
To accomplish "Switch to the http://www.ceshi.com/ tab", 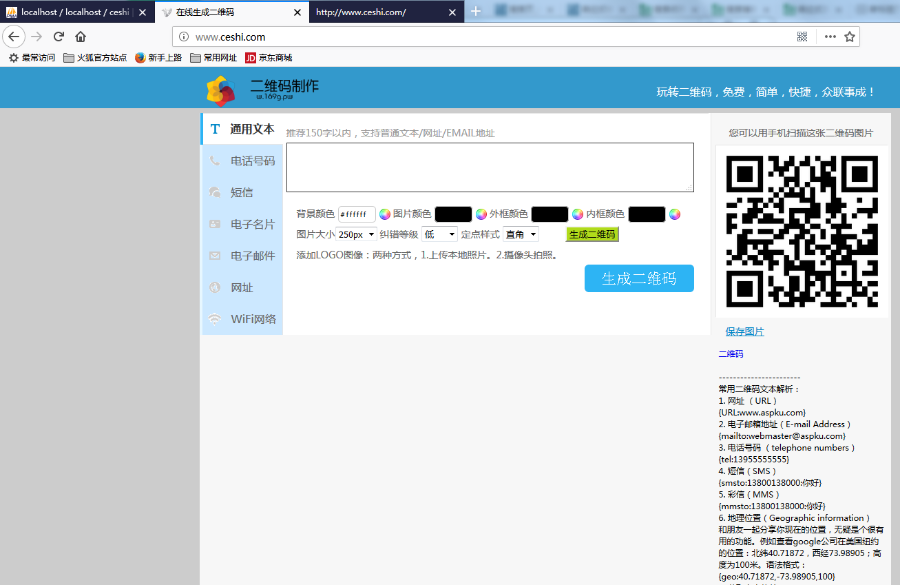I will [x=386, y=12].
